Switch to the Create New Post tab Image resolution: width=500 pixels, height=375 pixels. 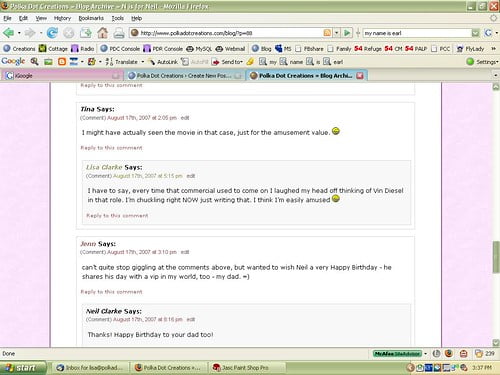(185, 76)
